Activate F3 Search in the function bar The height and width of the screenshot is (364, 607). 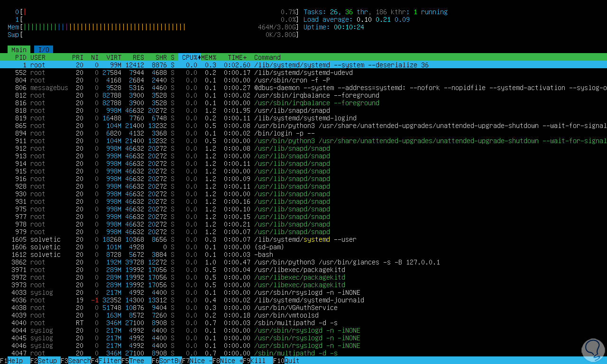coord(76,361)
